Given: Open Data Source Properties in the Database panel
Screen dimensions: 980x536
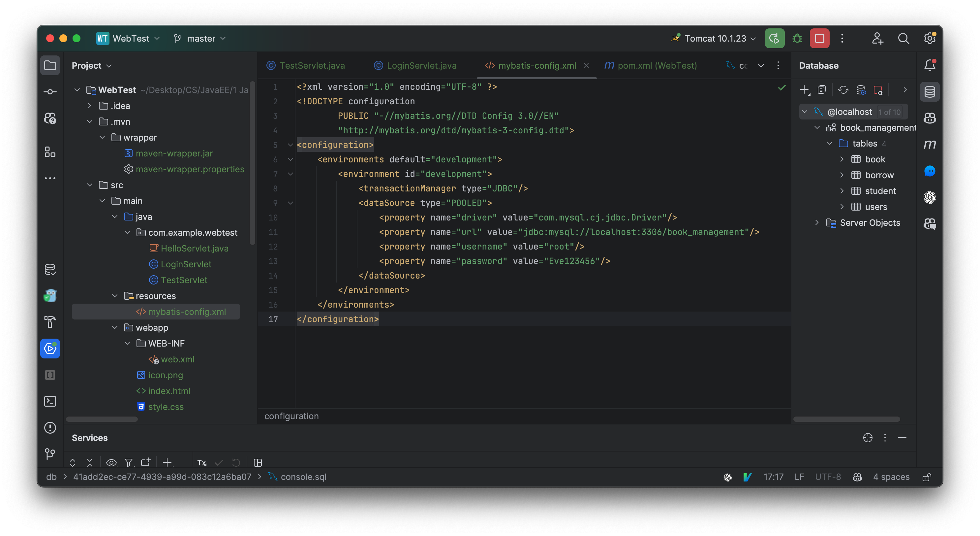Looking at the screenshot, I should 861,90.
